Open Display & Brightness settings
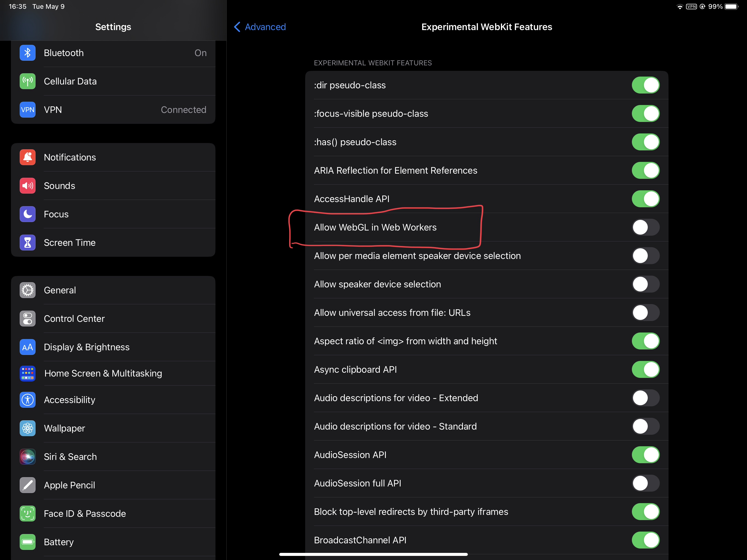This screenshot has height=560, width=747. pos(113,347)
